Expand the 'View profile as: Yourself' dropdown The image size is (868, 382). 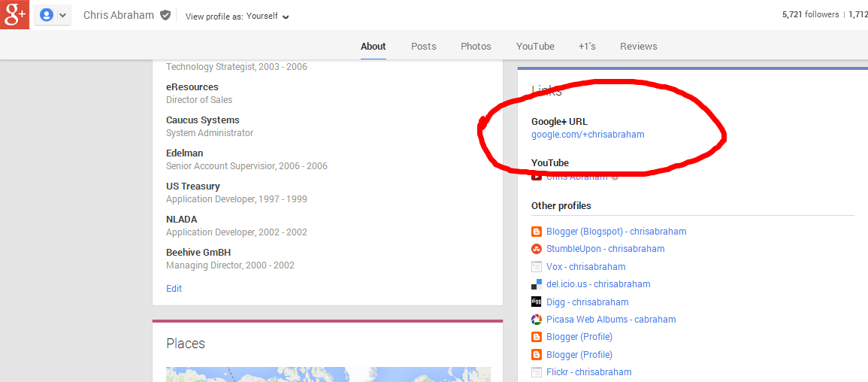click(x=237, y=16)
